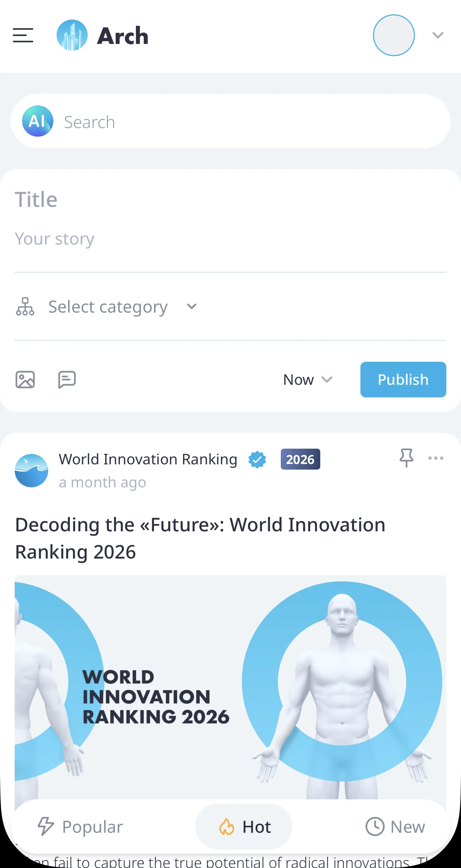Open the Decoding the Future post title
This screenshot has width=461, height=868.
(x=200, y=538)
